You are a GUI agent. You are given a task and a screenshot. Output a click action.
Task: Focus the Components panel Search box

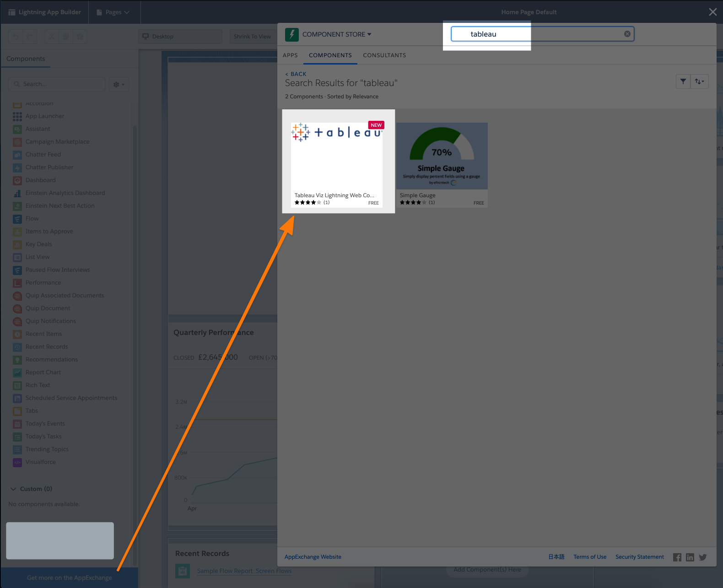tap(57, 84)
